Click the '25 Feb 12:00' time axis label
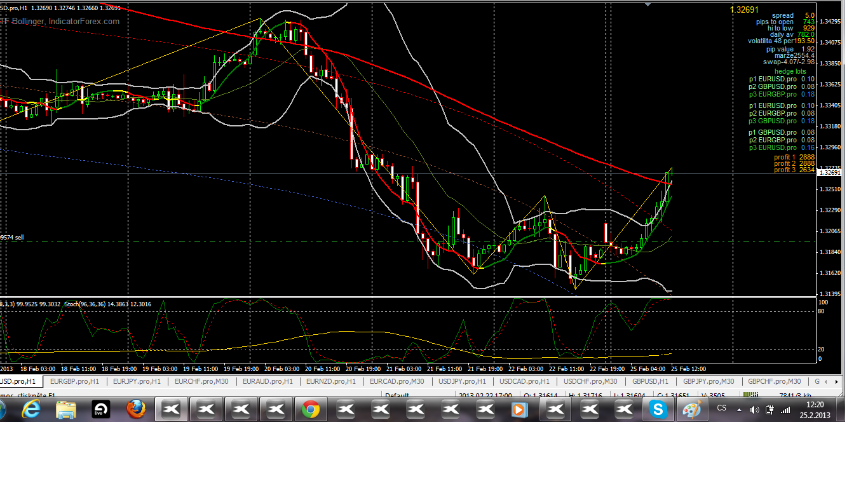The image size is (868, 488). [689, 369]
